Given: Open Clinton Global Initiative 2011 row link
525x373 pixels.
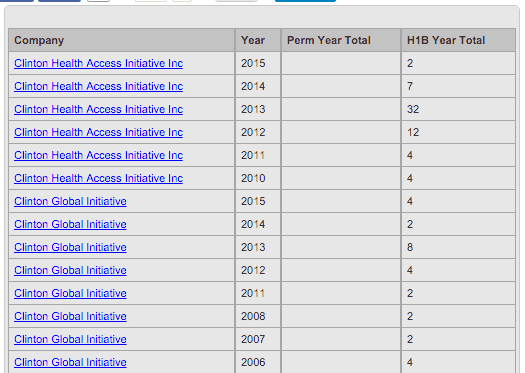Looking at the screenshot, I should (70, 293).
